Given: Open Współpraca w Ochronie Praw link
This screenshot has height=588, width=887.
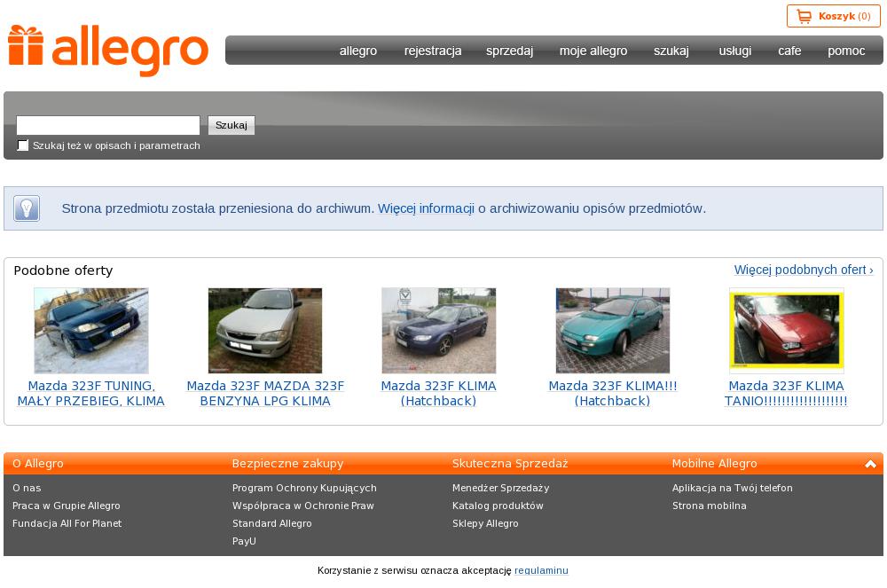Looking at the screenshot, I should [x=302, y=506].
